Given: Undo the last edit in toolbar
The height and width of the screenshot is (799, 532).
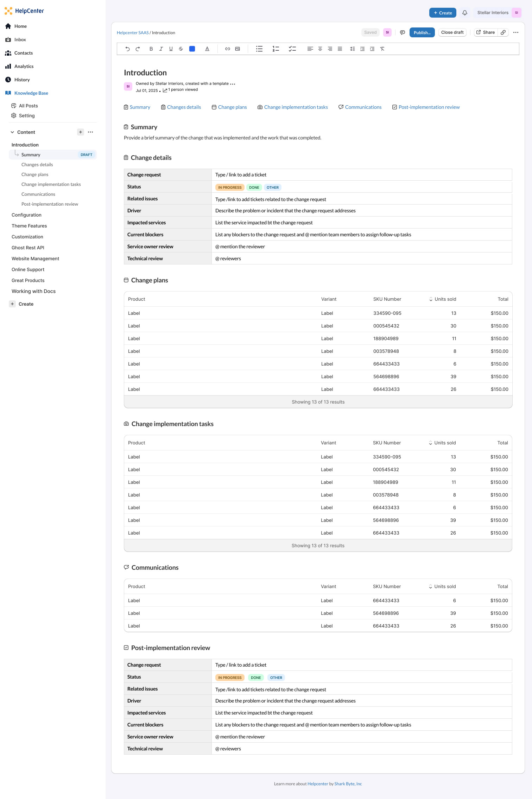Looking at the screenshot, I should (x=127, y=49).
